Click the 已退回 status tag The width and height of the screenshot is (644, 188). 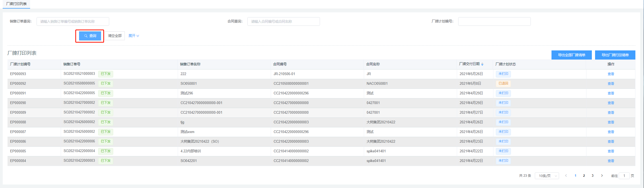point(503,84)
